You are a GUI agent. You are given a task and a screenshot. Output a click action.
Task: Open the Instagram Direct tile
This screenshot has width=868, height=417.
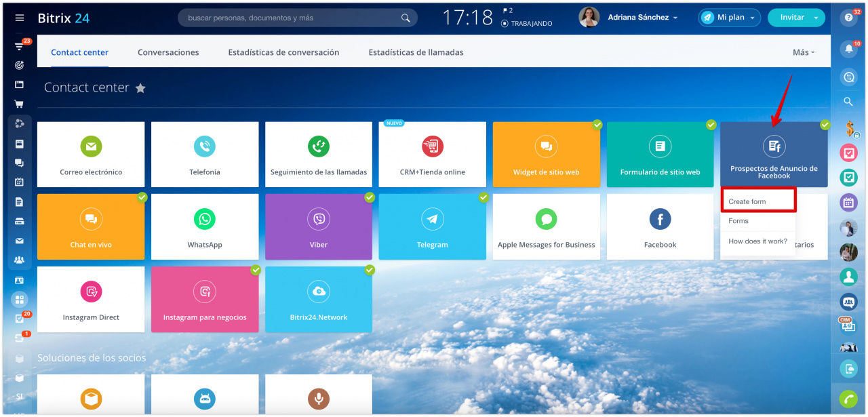coord(91,299)
